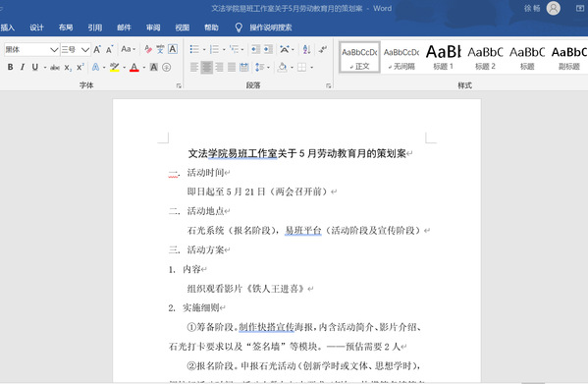588x384 pixels.
Task: Center-align the paragraph text
Action: coord(206,67)
